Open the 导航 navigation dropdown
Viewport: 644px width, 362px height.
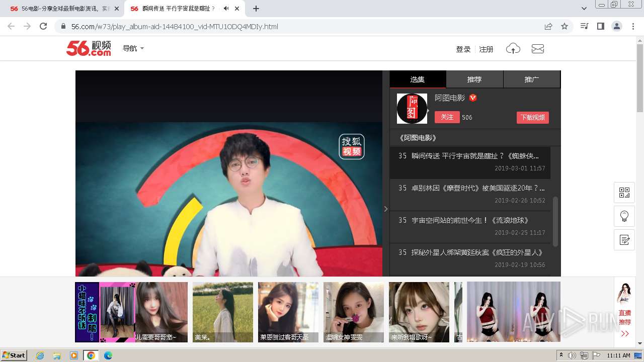coord(133,48)
